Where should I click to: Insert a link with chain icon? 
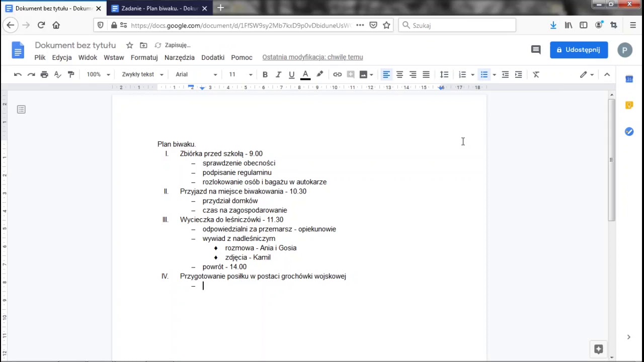coord(337,74)
